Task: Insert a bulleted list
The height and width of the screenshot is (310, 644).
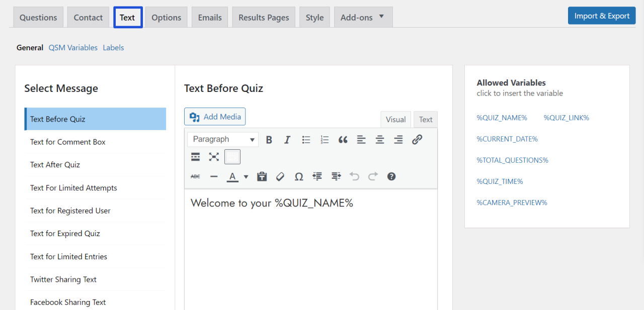Action: 306,140
